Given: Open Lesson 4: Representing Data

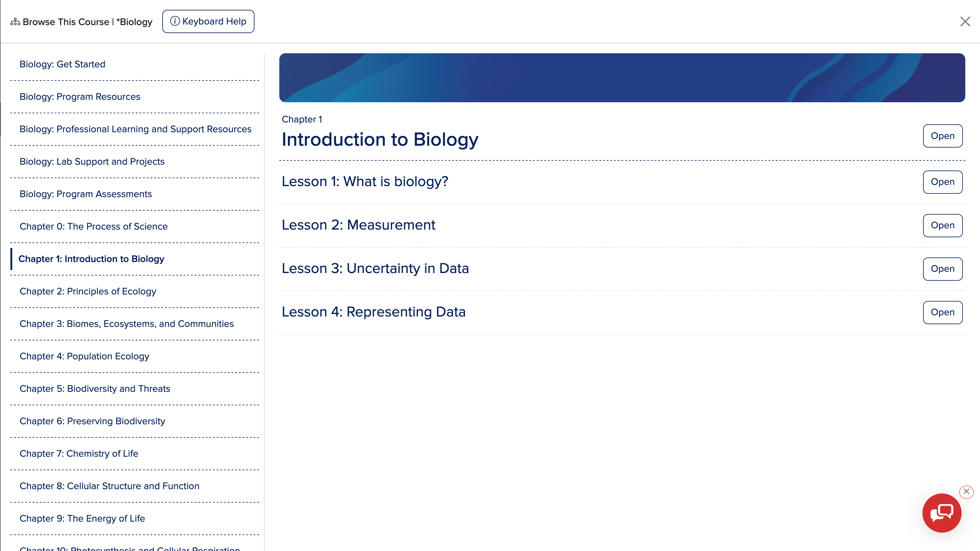Looking at the screenshot, I should point(942,312).
